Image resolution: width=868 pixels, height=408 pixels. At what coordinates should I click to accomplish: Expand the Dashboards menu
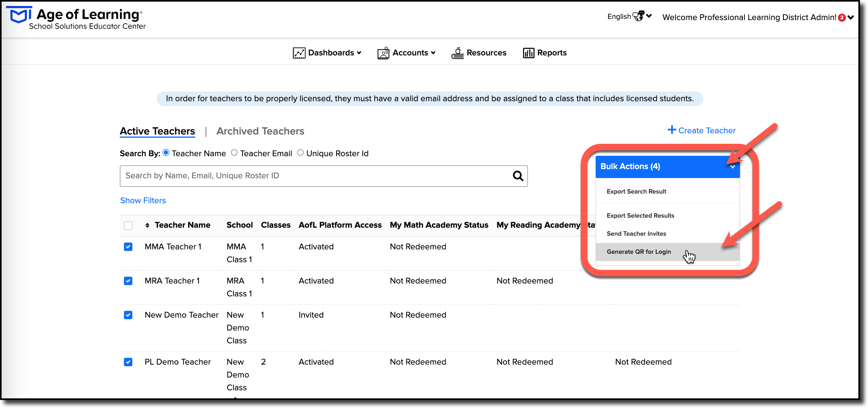click(327, 53)
